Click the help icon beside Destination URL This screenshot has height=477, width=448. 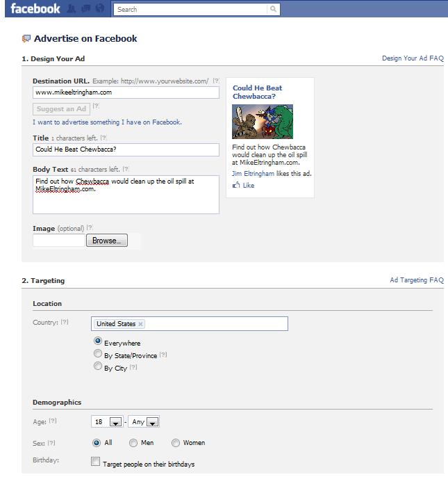(216, 81)
